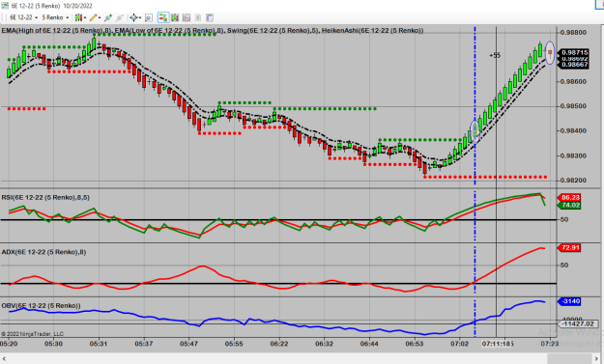
Task: Click the Swing indicator label
Action: [x=273, y=30]
